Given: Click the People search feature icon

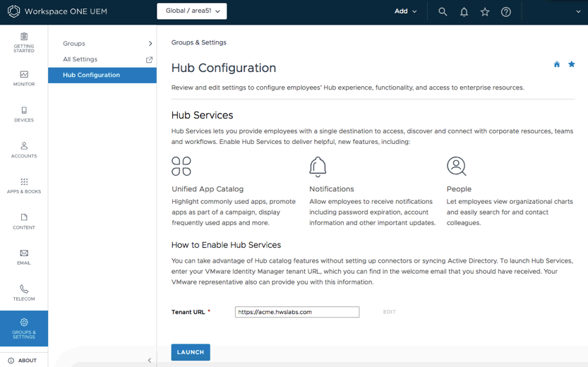Looking at the screenshot, I should point(457,166).
